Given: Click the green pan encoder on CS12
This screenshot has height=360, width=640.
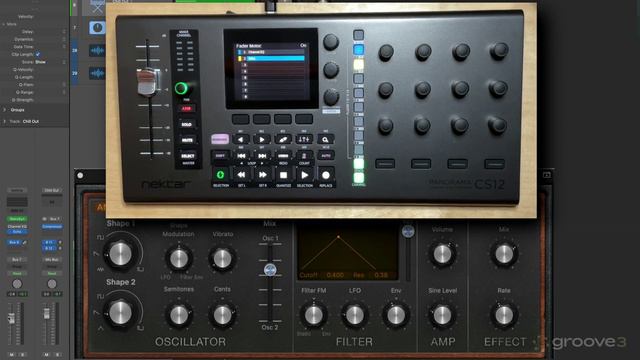Looking at the screenshot, I should pos(181,88).
